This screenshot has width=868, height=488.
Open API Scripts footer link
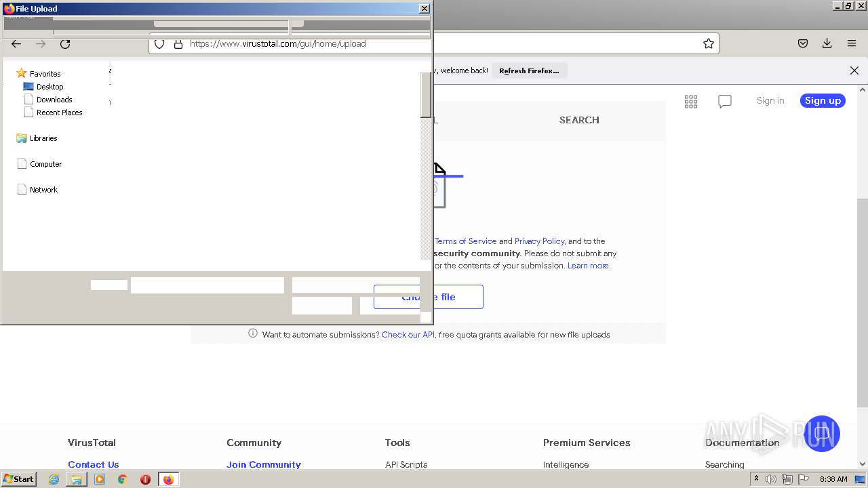pyautogui.click(x=406, y=464)
